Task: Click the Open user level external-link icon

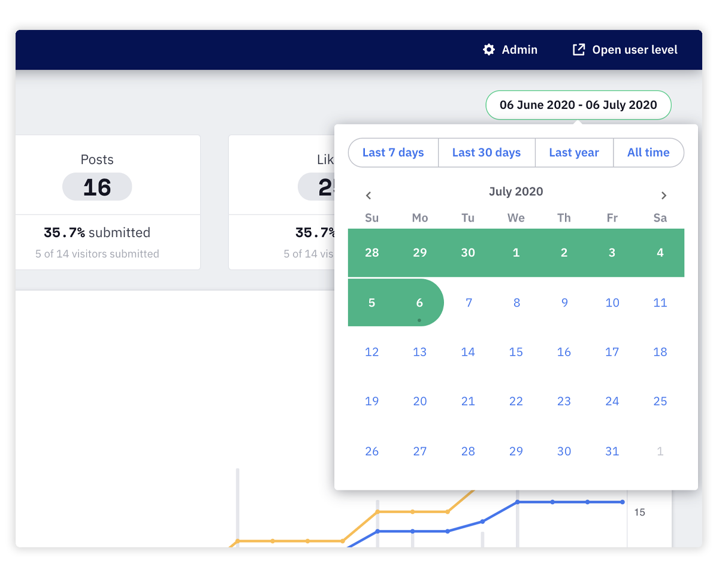Action: point(578,50)
